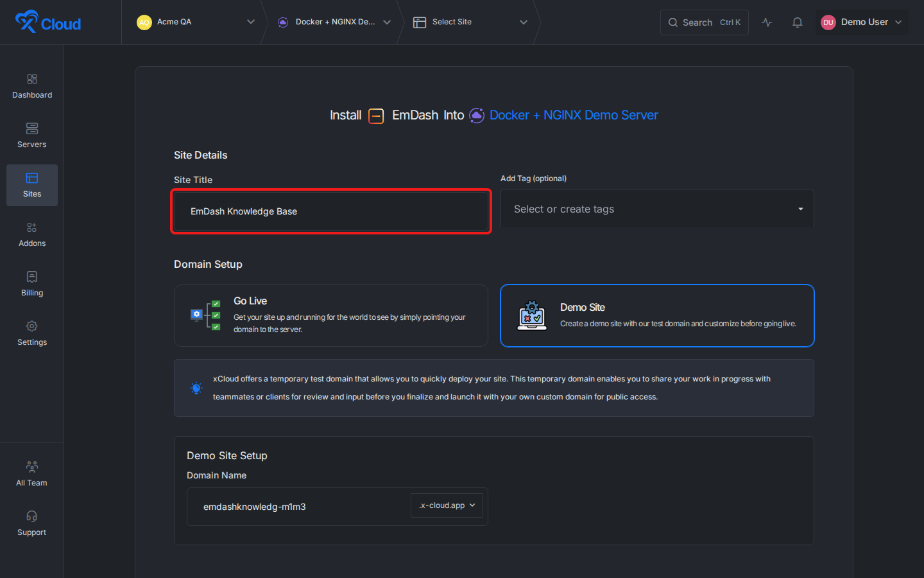924x578 pixels.
Task: Click the server icon beside Docker + NGINX breadcrumb
Action: click(283, 22)
